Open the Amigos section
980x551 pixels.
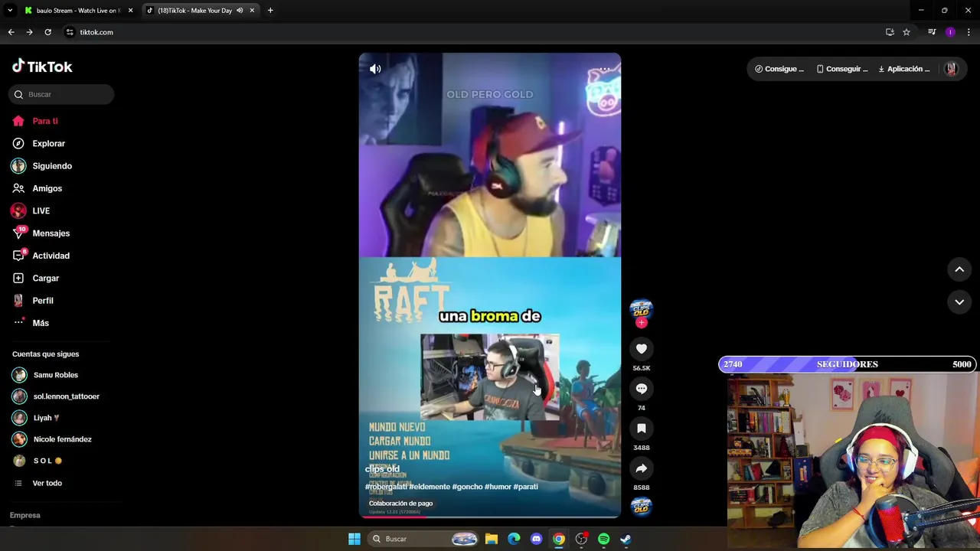(x=38, y=188)
